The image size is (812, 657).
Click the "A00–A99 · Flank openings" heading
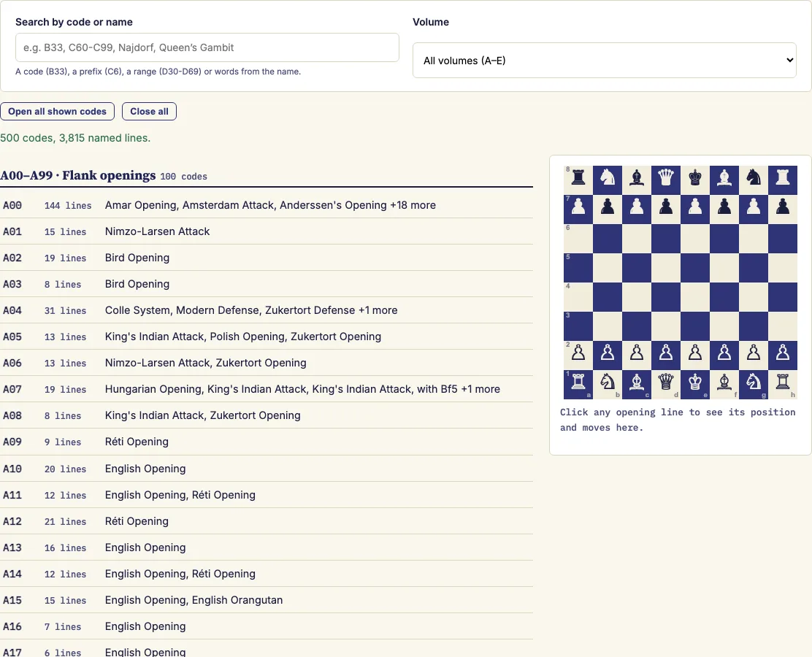tap(77, 175)
